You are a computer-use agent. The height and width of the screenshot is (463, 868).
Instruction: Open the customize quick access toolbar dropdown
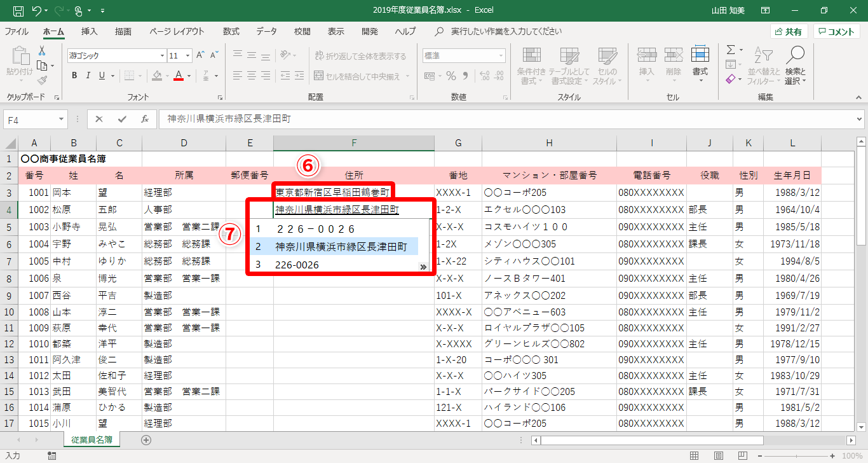(x=103, y=11)
